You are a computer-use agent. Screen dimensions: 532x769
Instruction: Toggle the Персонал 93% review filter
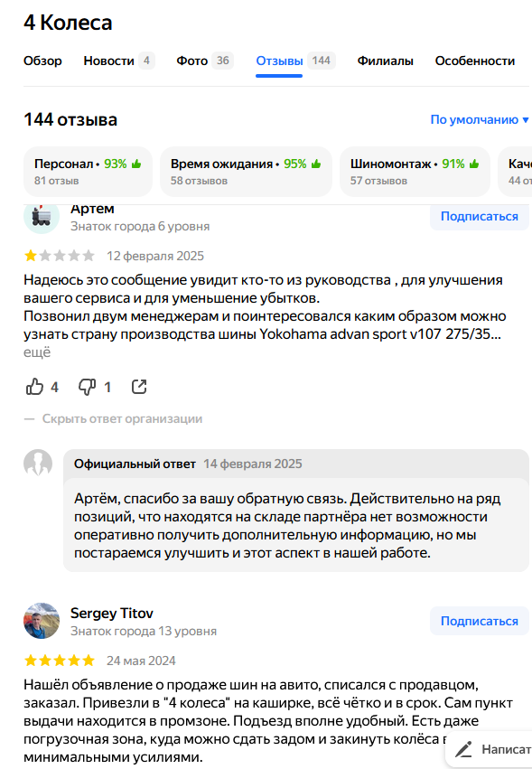(x=87, y=170)
